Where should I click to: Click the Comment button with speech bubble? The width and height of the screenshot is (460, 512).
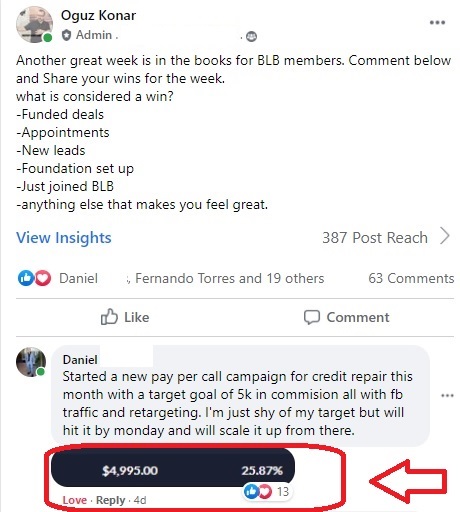[x=346, y=317]
